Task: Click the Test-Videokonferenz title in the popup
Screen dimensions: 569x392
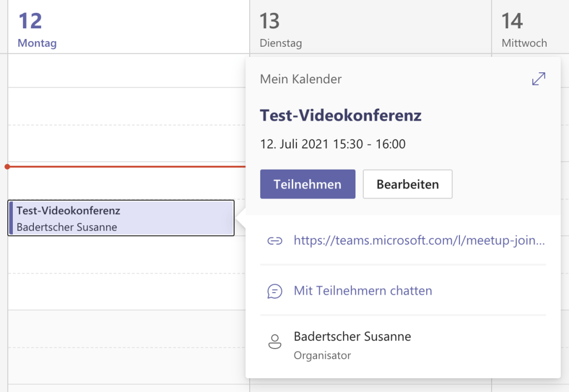Action: 340,115
